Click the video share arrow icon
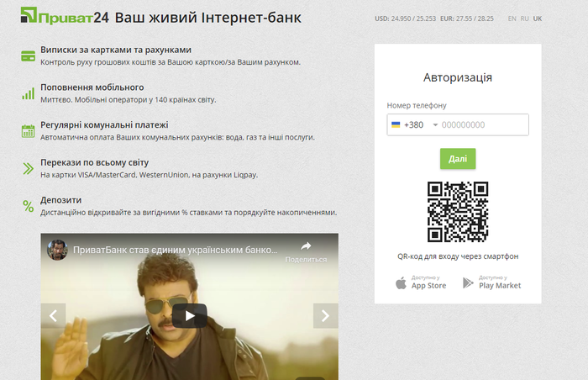The height and width of the screenshot is (380, 588). pos(306,246)
